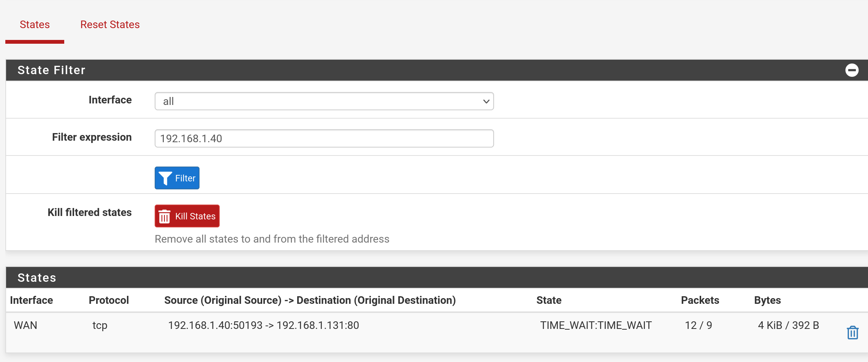
Task: Click Kill States button label
Action: (195, 216)
